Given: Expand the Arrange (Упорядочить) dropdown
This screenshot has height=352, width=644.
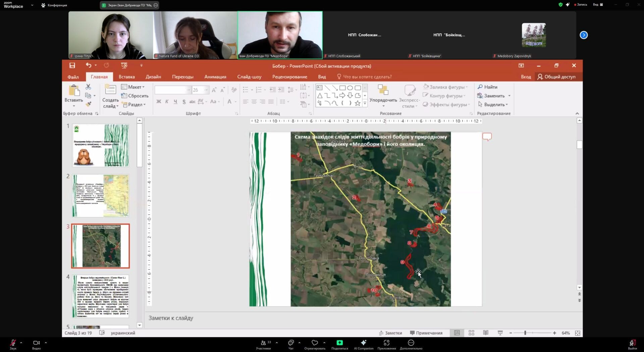Looking at the screenshot, I should 383,100.
